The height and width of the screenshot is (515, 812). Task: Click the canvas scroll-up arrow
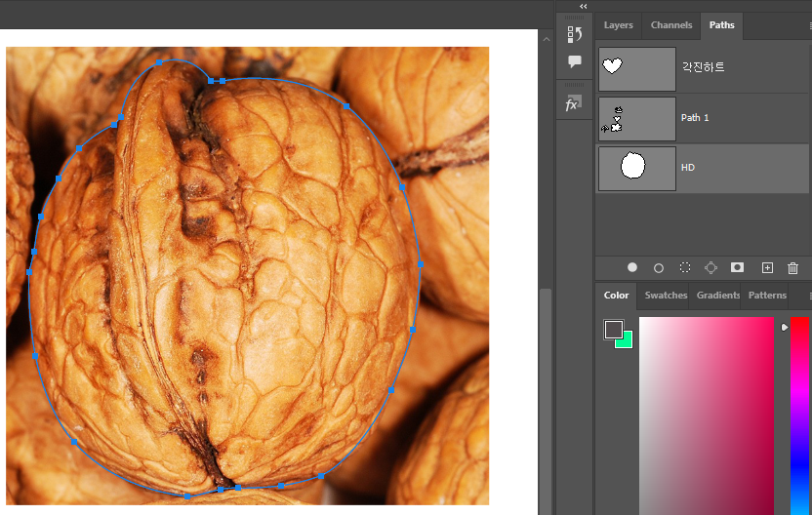coord(547,39)
